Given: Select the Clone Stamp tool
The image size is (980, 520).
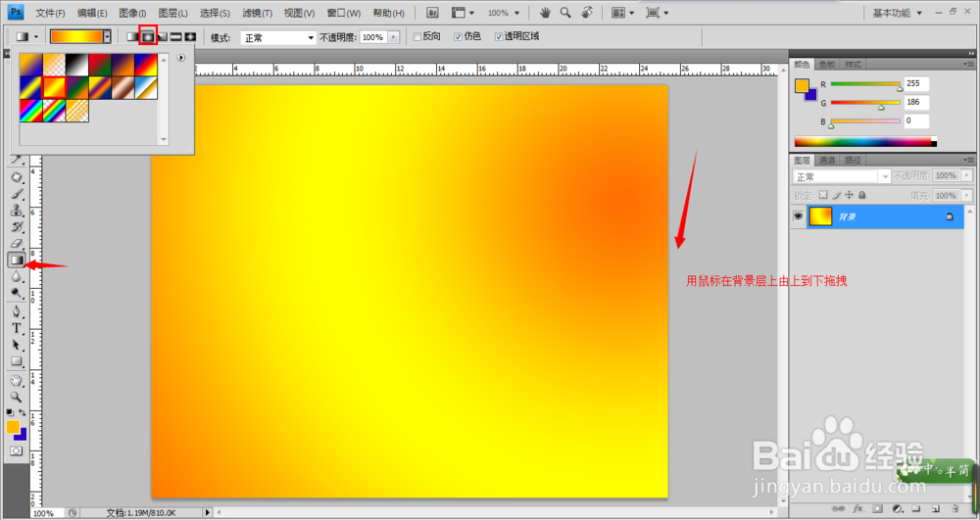Looking at the screenshot, I should (17, 211).
